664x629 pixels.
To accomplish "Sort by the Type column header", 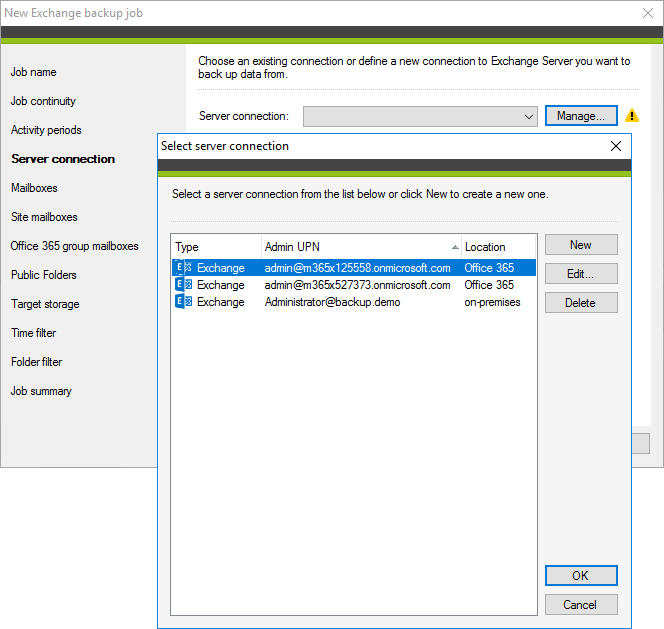I will tap(217, 247).
